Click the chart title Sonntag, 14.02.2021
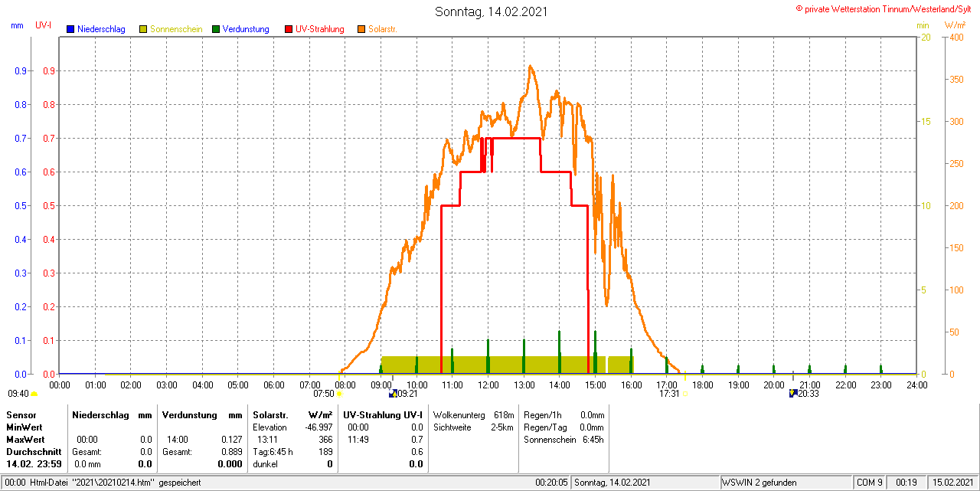Screen dimensions: 980x491 pos(491,11)
